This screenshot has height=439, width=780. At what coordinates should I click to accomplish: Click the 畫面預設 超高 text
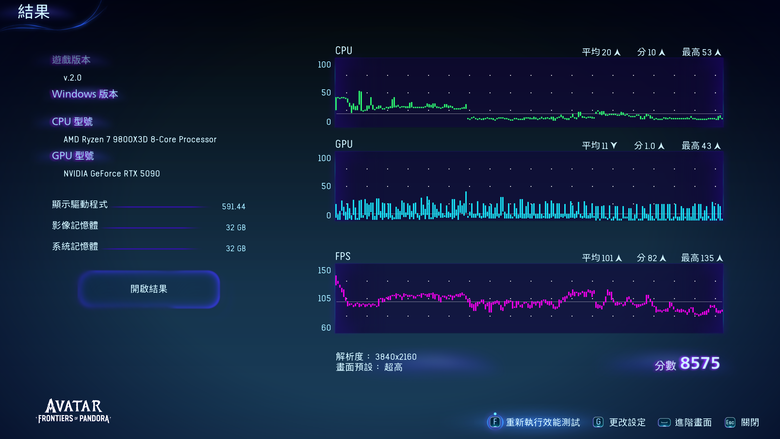(x=369, y=367)
